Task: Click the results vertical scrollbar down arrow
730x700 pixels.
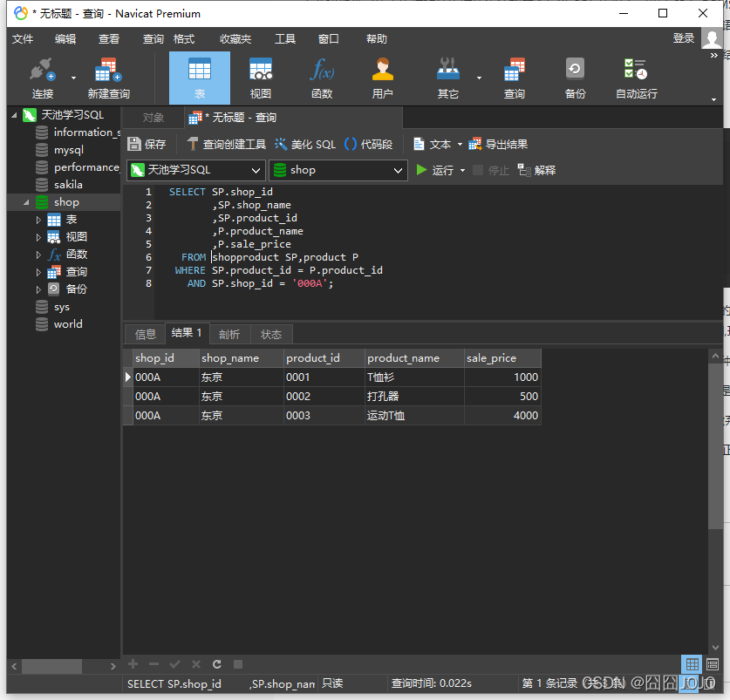Action: pyautogui.click(x=715, y=648)
